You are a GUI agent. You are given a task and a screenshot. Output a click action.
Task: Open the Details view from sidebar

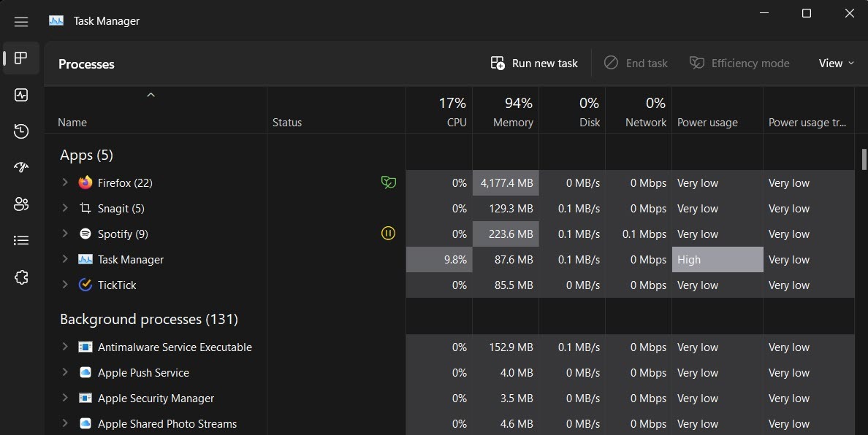20,240
